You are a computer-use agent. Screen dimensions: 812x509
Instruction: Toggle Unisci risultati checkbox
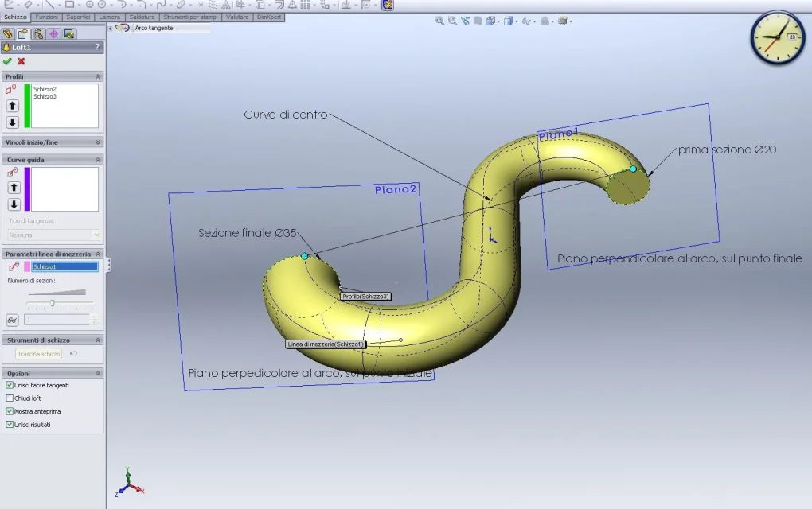(10, 424)
